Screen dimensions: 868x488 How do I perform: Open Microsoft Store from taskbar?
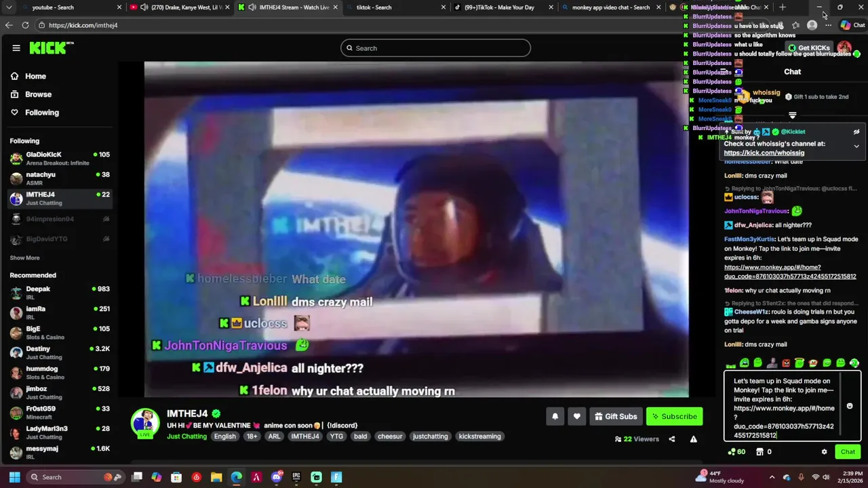176,477
